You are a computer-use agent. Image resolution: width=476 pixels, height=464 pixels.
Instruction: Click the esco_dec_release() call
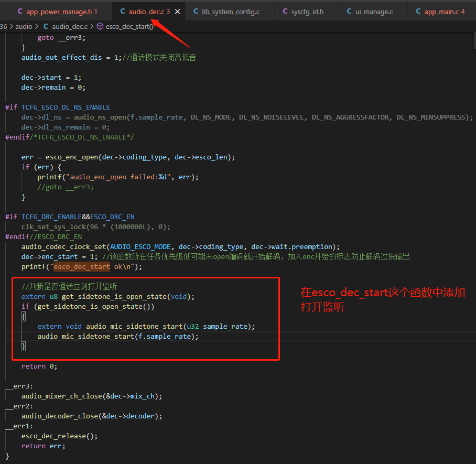point(60,436)
